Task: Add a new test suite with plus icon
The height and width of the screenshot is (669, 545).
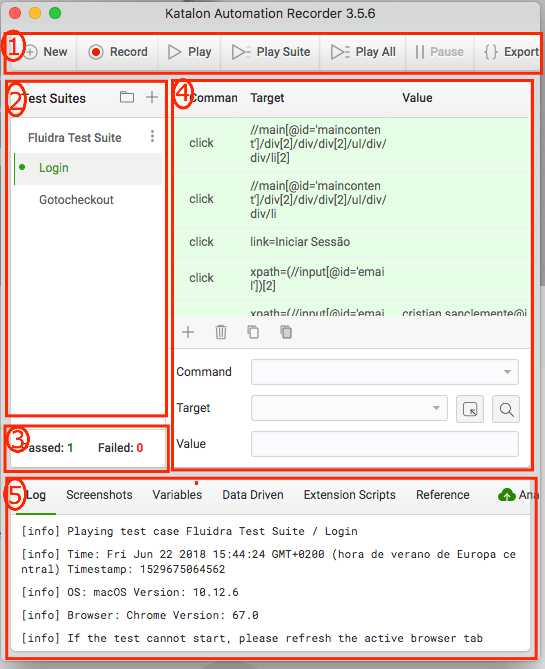Action: [x=152, y=97]
